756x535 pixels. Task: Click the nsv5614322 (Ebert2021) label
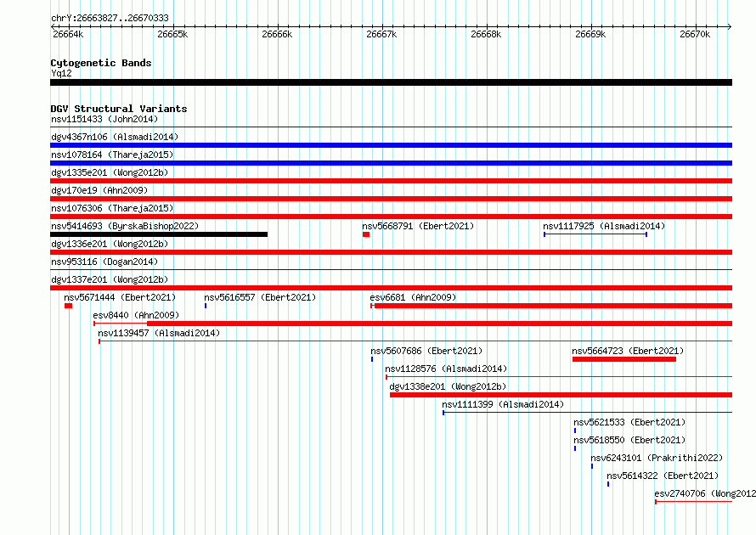click(663, 476)
